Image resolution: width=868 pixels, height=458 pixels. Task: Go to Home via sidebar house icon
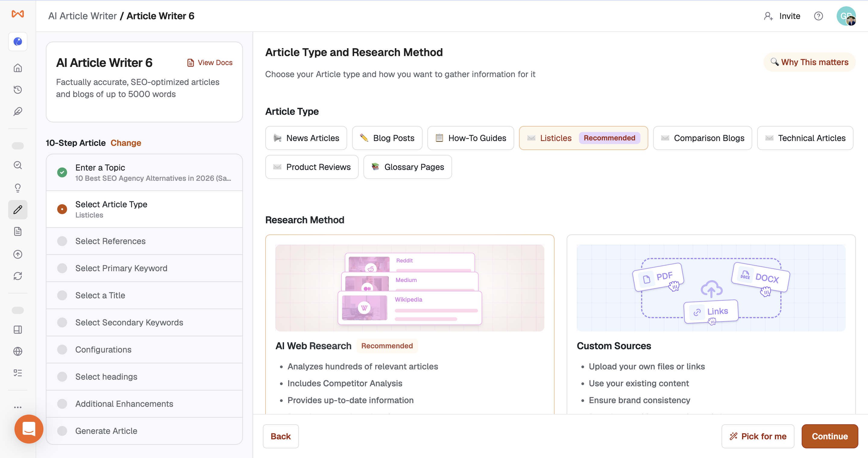[17, 68]
